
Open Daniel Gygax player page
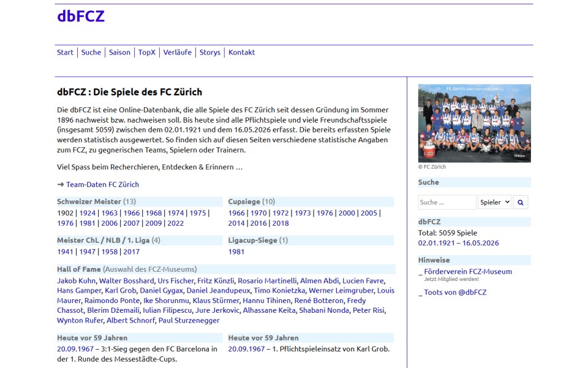(x=161, y=290)
